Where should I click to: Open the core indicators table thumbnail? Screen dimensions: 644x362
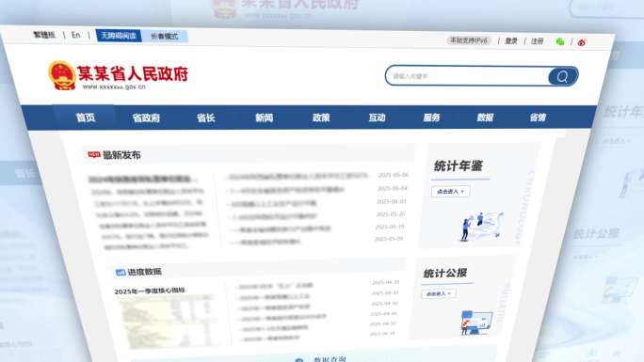click(x=169, y=322)
